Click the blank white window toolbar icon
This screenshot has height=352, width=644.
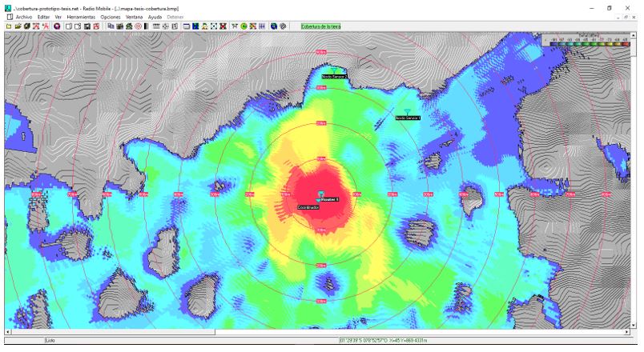pyautogui.click(x=69, y=26)
